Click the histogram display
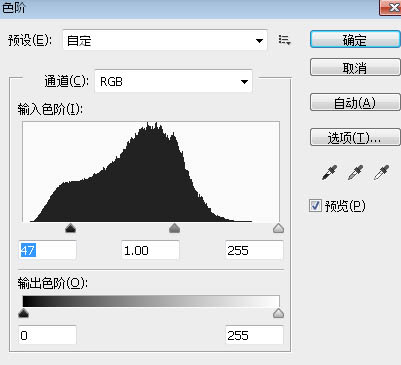This screenshot has height=365, width=401. (151, 171)
